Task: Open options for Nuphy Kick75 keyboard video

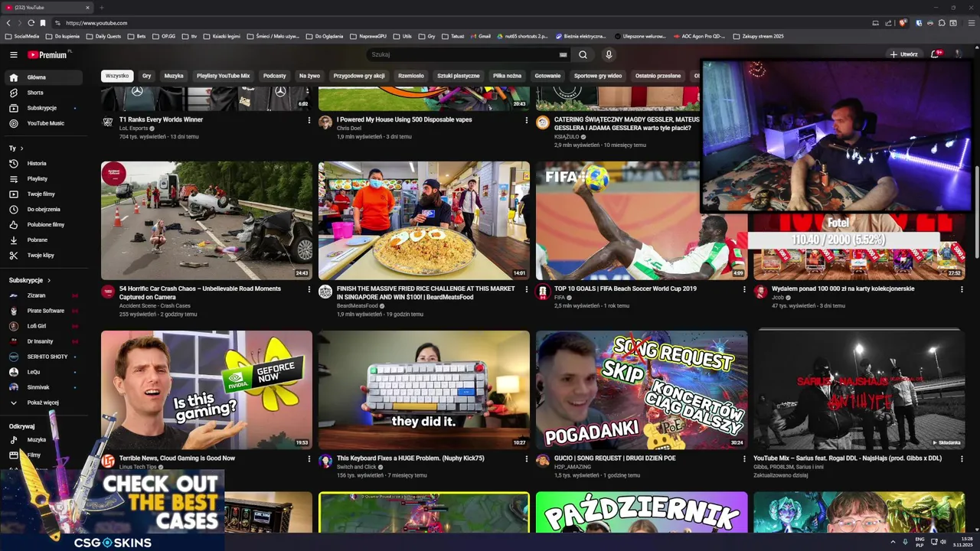Action: coord(527,458)
